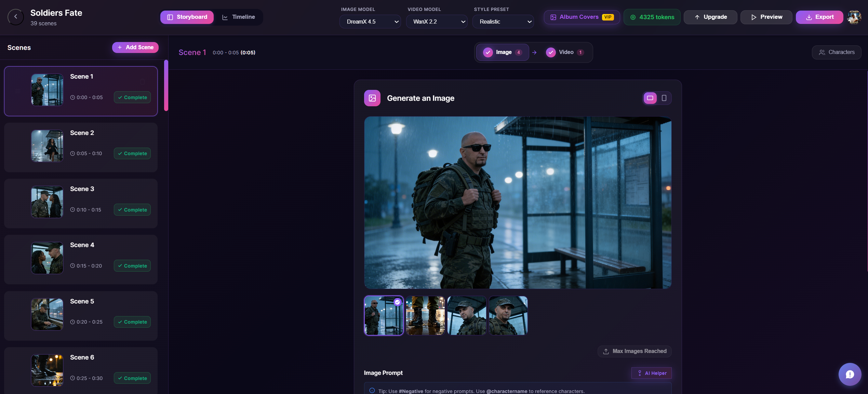Select the third generated image thumbnail
This screenshot has width=868, height=394.
tap(467, 315)
